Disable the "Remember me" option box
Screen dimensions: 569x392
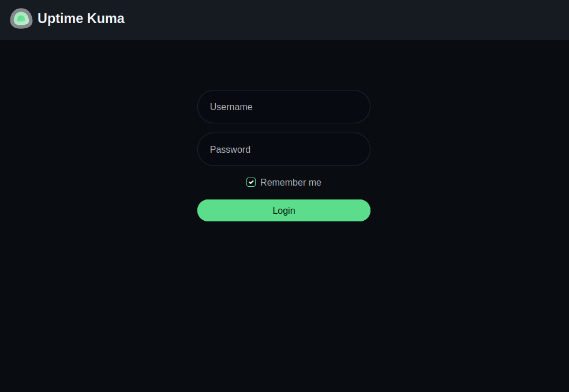[x=251, y=182]
